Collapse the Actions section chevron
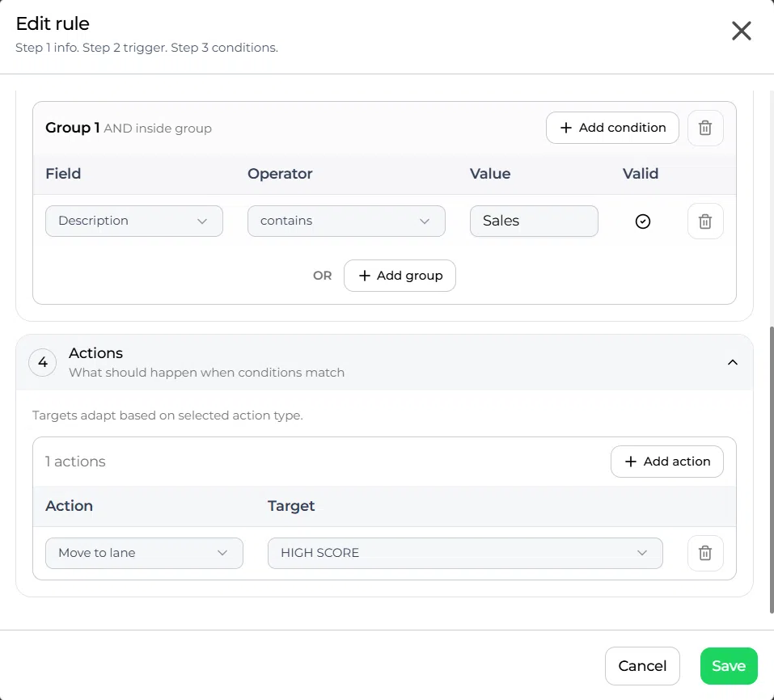This screenshot has height=700, width=774. click(733, 363)
